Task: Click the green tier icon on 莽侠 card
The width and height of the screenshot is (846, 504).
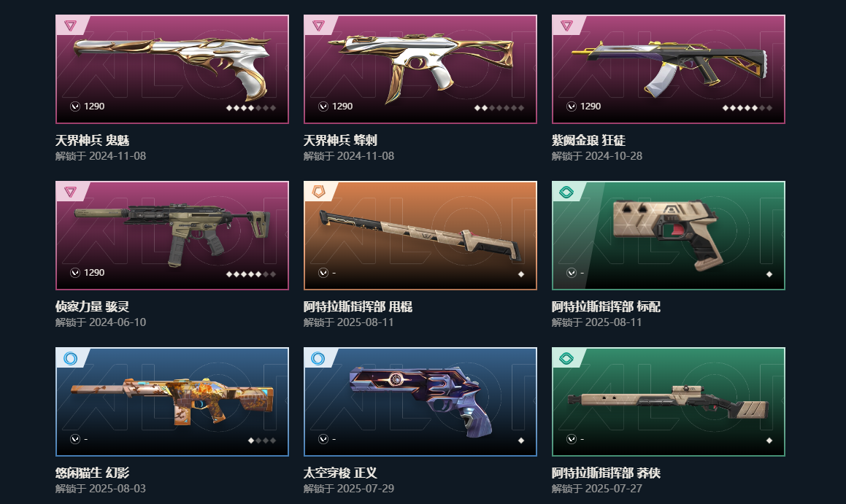Action: coord(566,358)
